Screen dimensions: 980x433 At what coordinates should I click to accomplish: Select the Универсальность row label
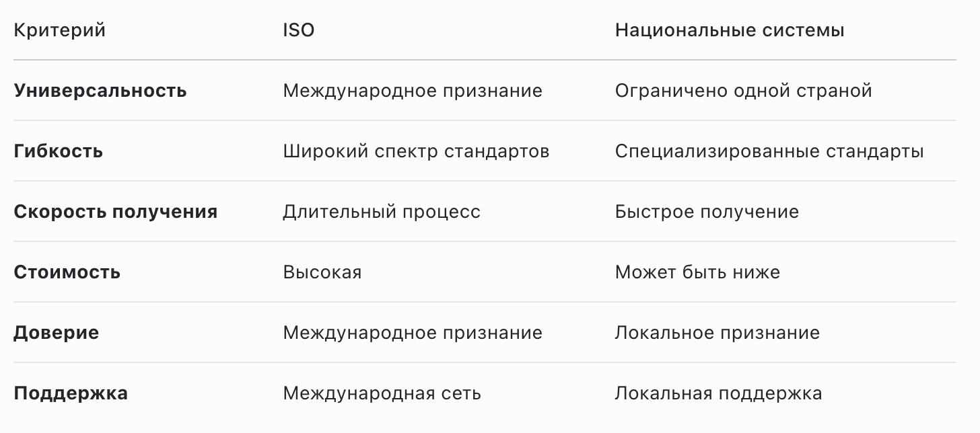(100, 91)
